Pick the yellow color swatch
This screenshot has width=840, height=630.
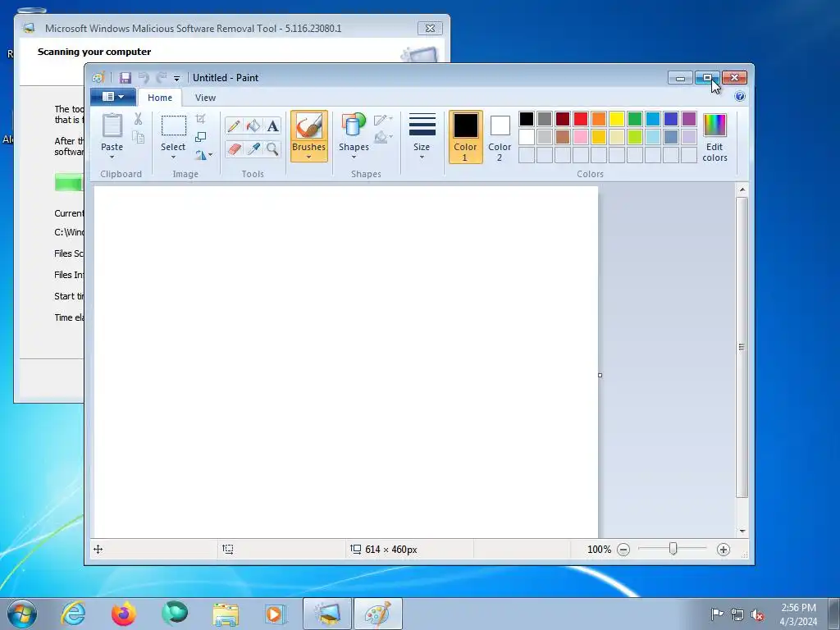tap(617, 119)
